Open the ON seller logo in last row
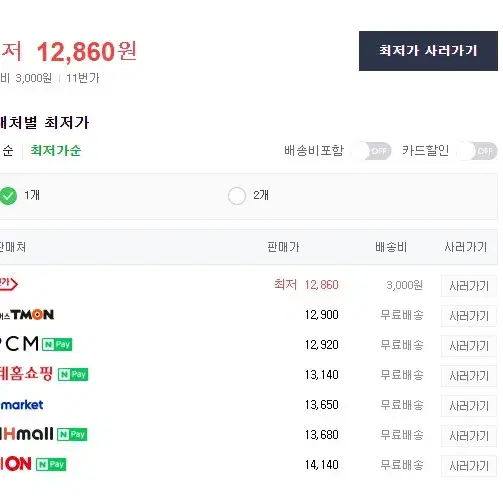 coord(16,464)
